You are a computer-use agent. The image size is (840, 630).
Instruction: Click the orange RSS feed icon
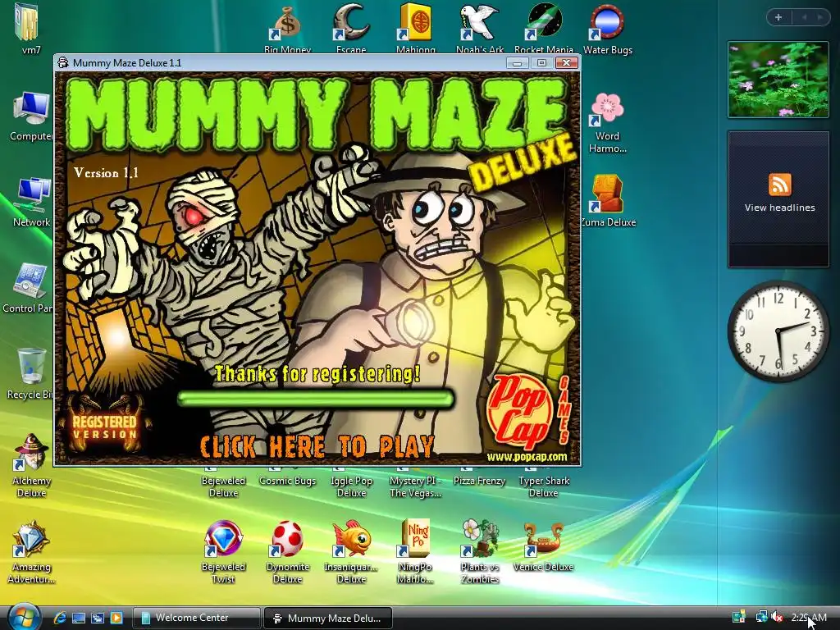[x=779, y=185]
